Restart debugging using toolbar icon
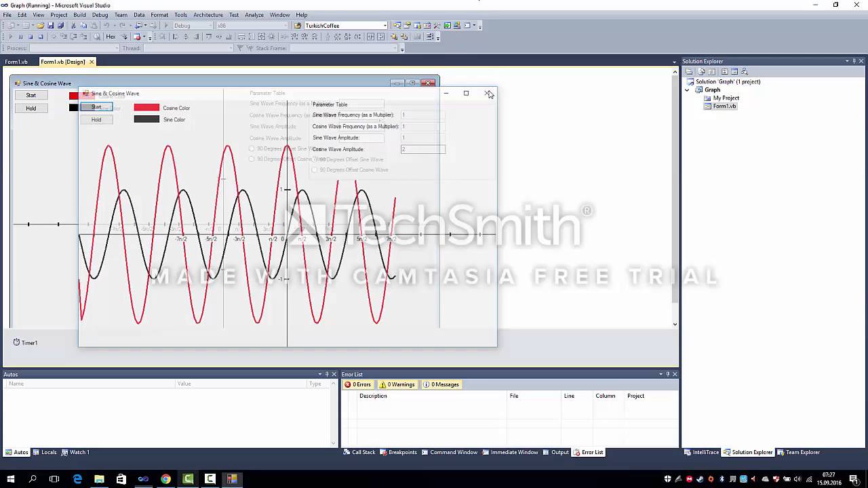 click(41, 37)
